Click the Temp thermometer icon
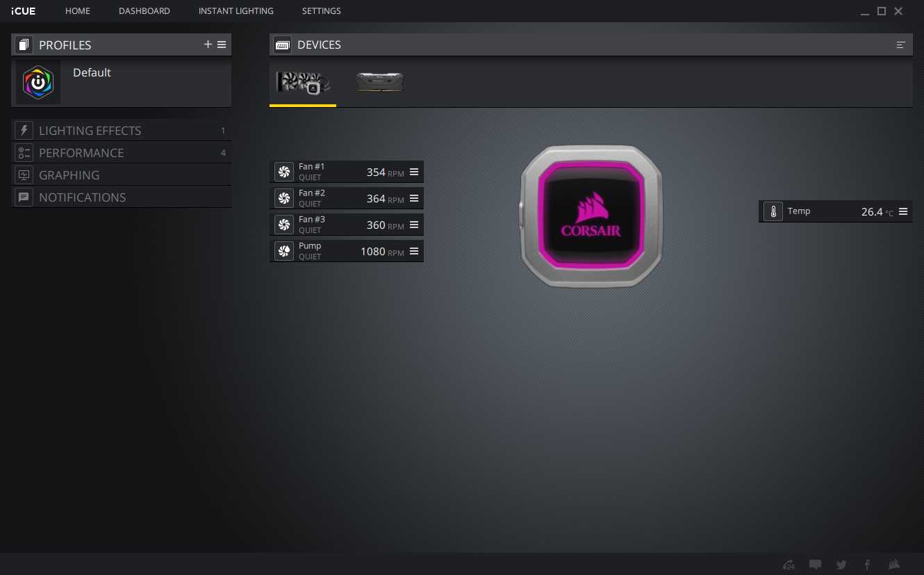This screenshot has height=575, width=924. [773, 211]
